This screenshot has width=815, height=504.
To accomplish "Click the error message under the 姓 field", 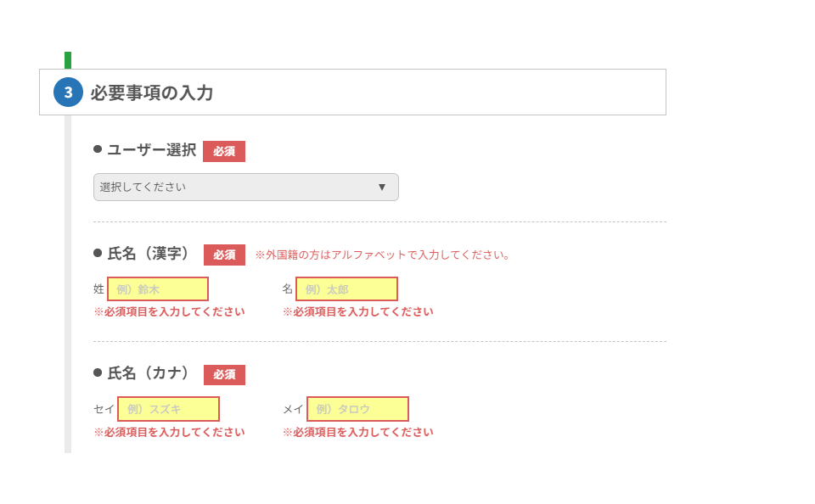I will 169,311.
